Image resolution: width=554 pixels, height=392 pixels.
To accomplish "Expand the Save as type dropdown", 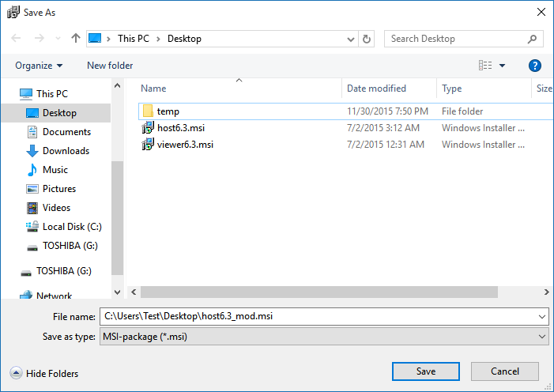I will (541, 337).
